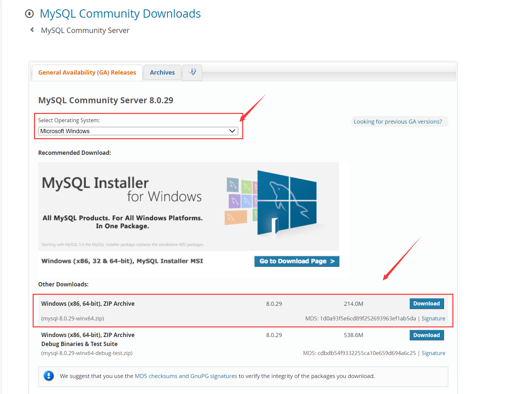
Task: Click the back chevron next to MySQL Community Server
Action: [32, 30]
